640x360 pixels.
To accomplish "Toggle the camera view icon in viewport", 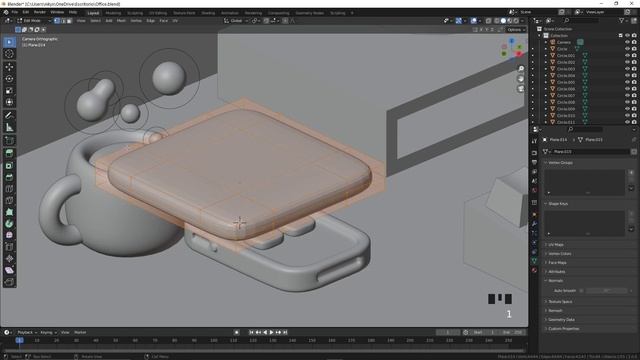I will (521, 89).
